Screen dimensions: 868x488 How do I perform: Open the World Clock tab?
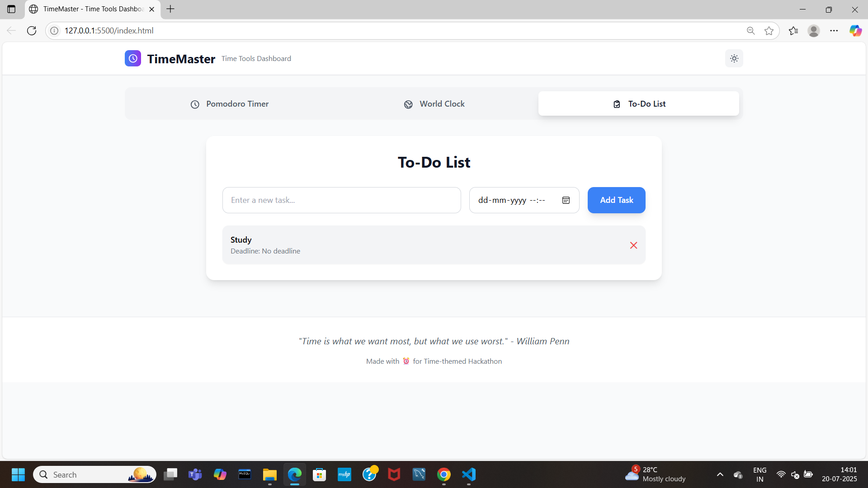[434, 104]
